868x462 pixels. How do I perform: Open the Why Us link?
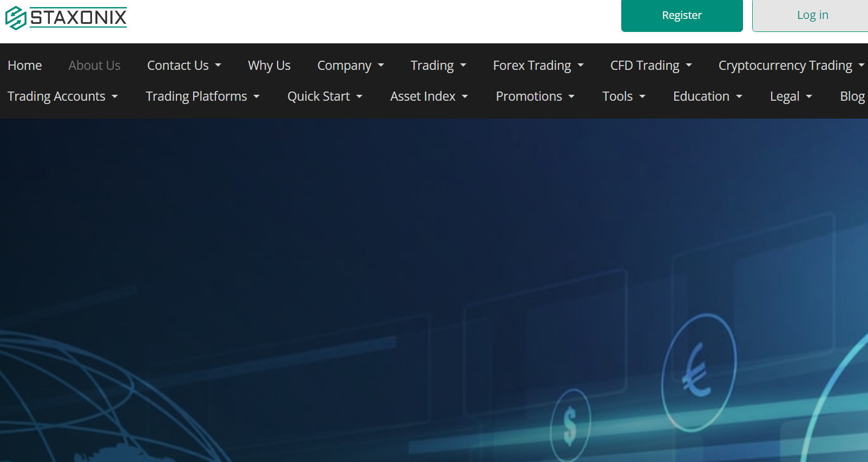point(269,66)
